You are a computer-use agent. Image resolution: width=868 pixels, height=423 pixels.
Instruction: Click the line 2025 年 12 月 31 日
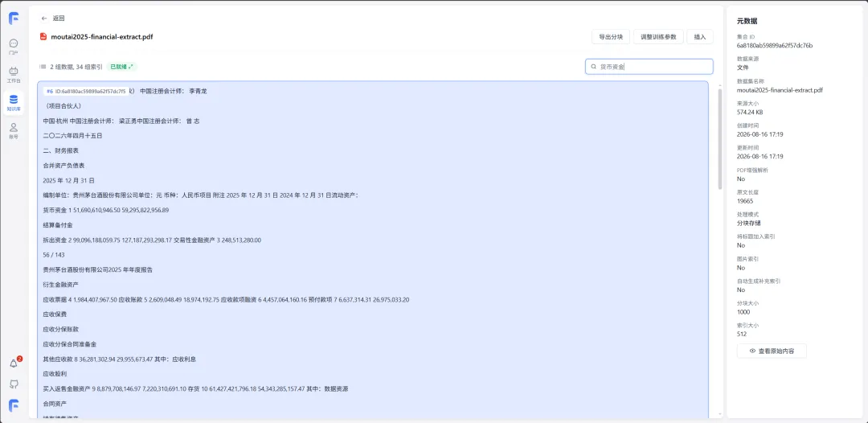click(x=68, y=180)
